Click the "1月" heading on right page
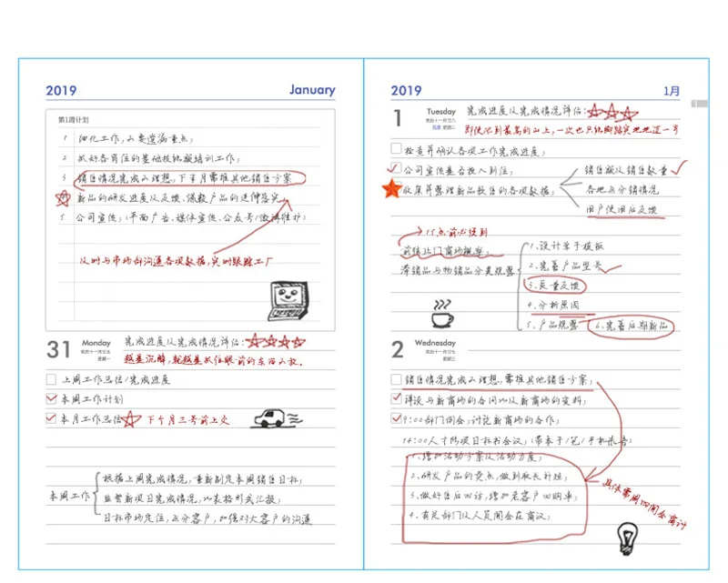This screenshot has width=728, height=583. point(672,91)
